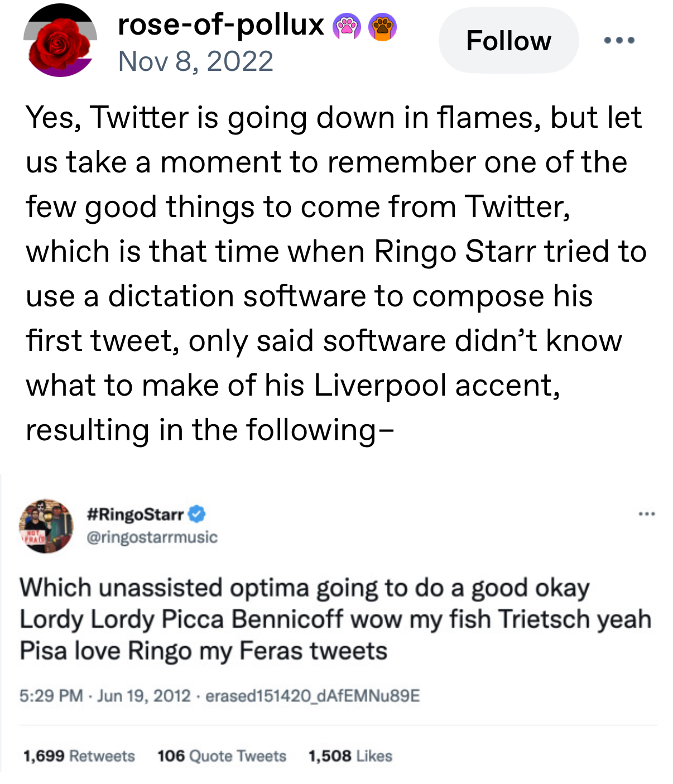Click the blue verified checkmark badge
Image resolution: width=673 pixels, height=784 pixels.
pos(196,514)
